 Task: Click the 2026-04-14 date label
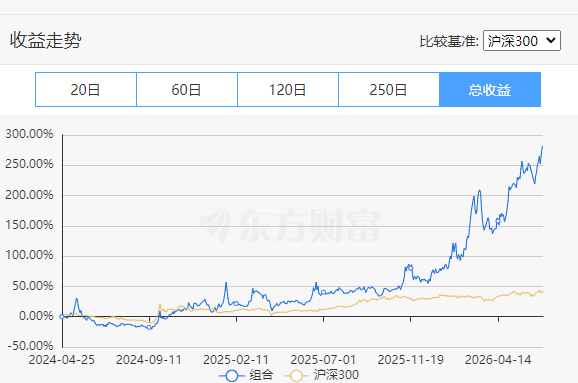coord(498,360)
